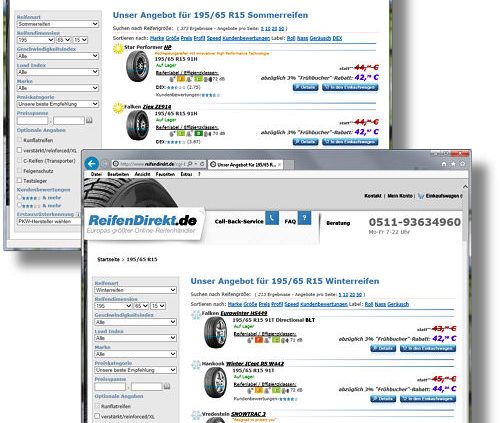Toggle Runflatreifen checkbox in the Sommerreifen window
Image resolution: width=500 pixels, height=423 pixels.
(x=20, y=140)
